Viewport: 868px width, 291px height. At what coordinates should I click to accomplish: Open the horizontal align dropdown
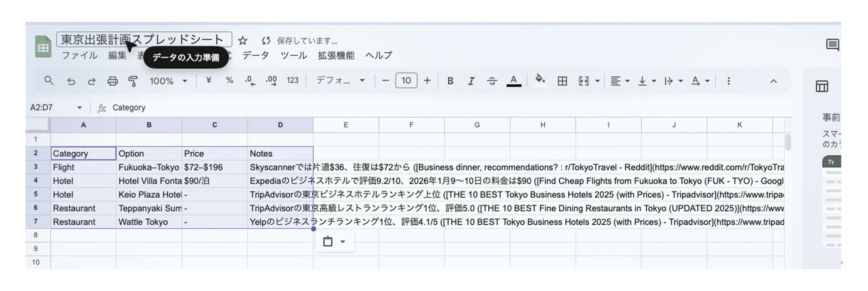click(620, 81)
